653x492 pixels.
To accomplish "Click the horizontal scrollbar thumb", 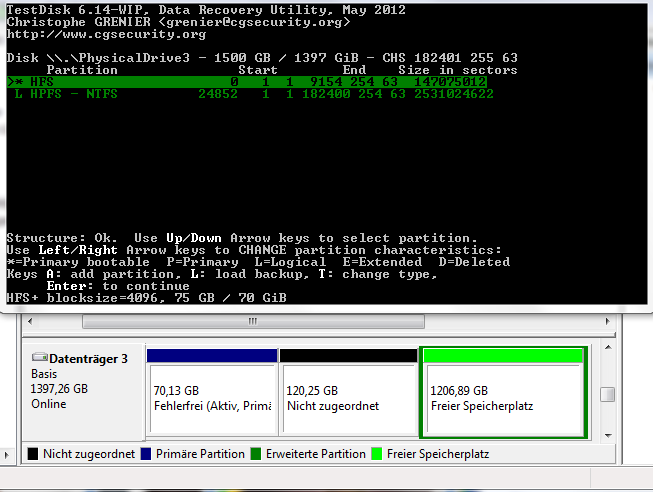I will (x=253, y=321).
